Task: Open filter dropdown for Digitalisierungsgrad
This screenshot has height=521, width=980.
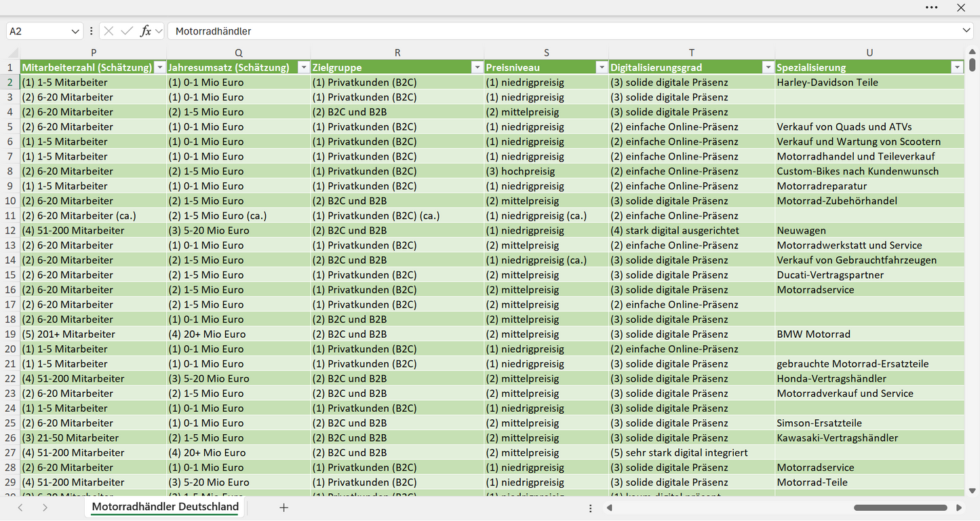Action: (768, 67)
